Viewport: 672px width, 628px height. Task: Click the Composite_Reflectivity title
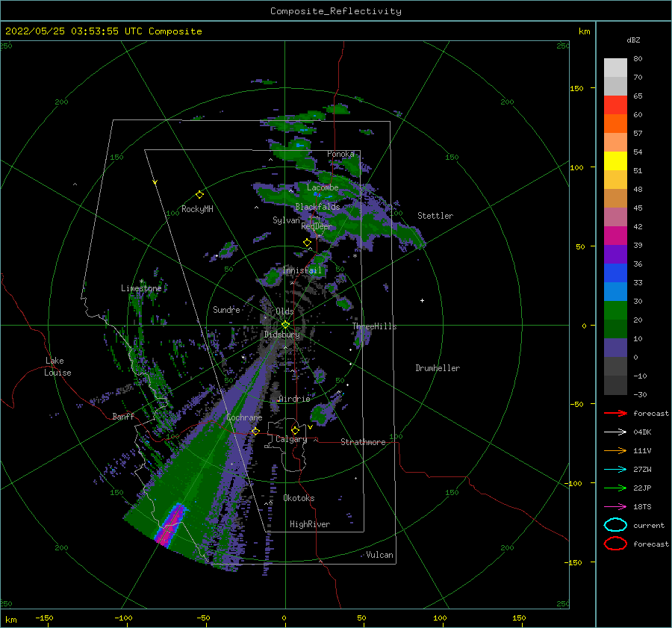point(335,11)
